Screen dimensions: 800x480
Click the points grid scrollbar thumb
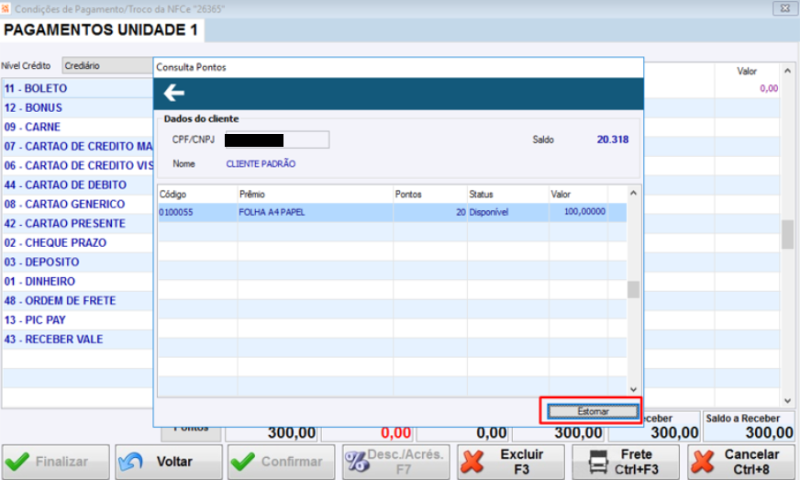click(x=633, y=289)
